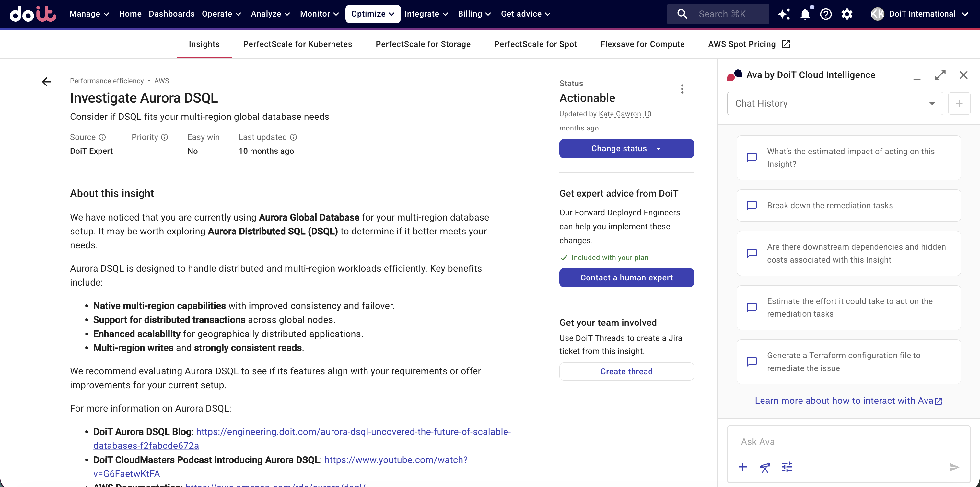Viewport: 980px width, 487px height.
Task: Open the Ava tuning sliders icon
Action: [x=787, y=467]
